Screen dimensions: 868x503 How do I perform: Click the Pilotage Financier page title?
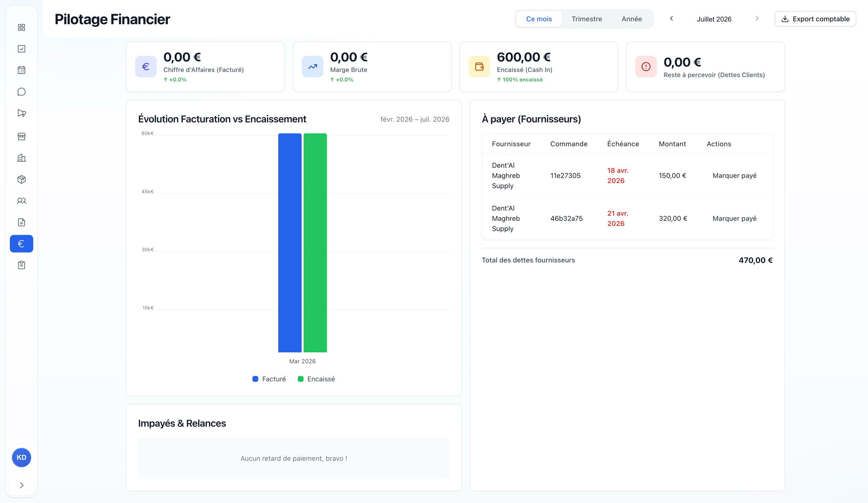tap(112, 19)
